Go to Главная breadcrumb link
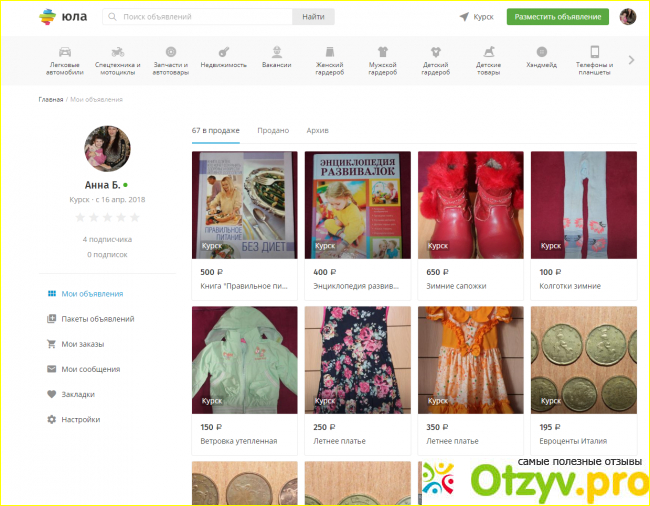The image size is (650, 506). pyautogui.click(x=50, y=99)
